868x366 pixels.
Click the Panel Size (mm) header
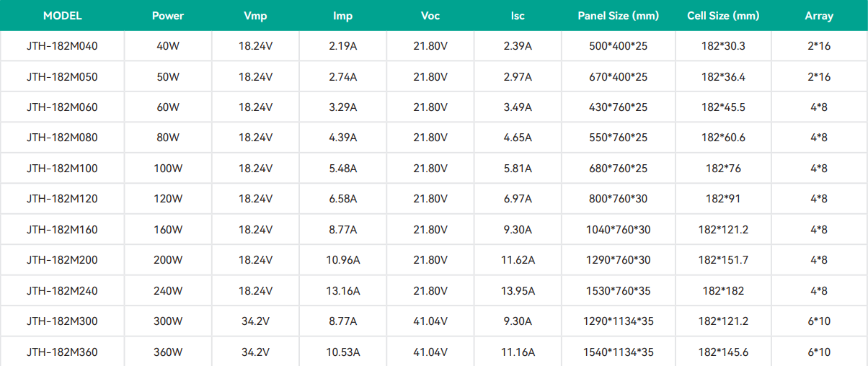point(618,16)
